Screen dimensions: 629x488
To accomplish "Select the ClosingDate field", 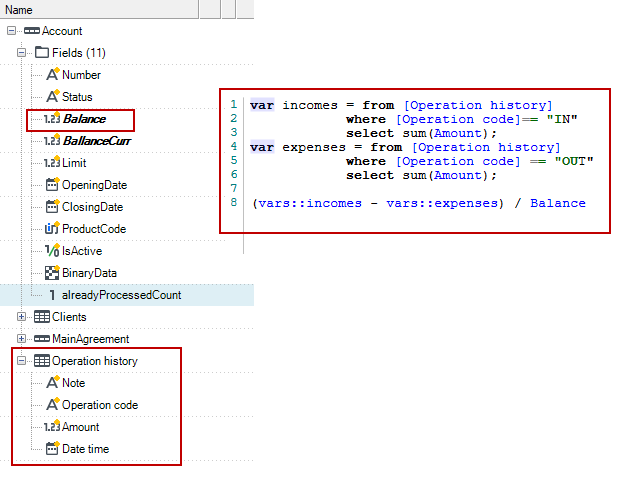I will tap(93, 207).
